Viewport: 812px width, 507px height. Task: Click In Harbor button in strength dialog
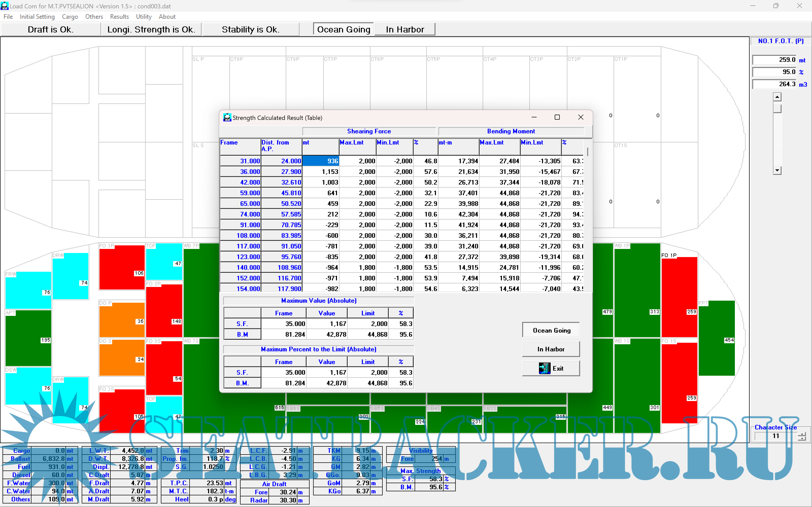(551, 349)
